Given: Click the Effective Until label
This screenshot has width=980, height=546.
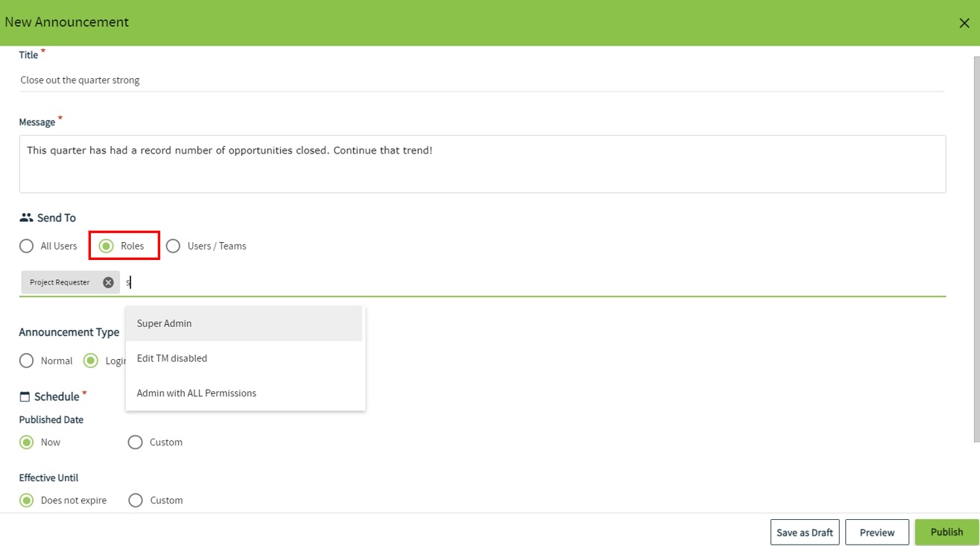Looking at the screenshot, I should (48, 477).
